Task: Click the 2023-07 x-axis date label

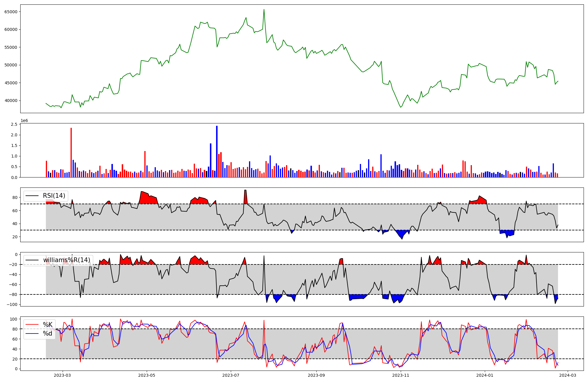Action: [x=231, y=375]
